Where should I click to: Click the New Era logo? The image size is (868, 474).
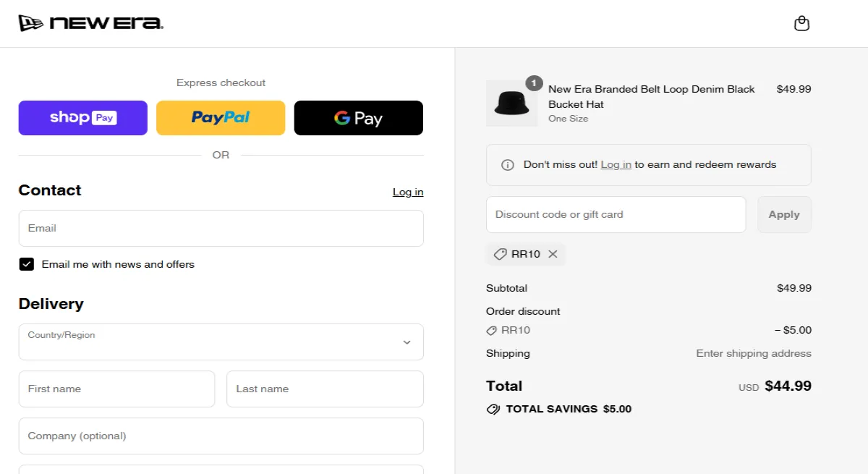coord(91,23)
